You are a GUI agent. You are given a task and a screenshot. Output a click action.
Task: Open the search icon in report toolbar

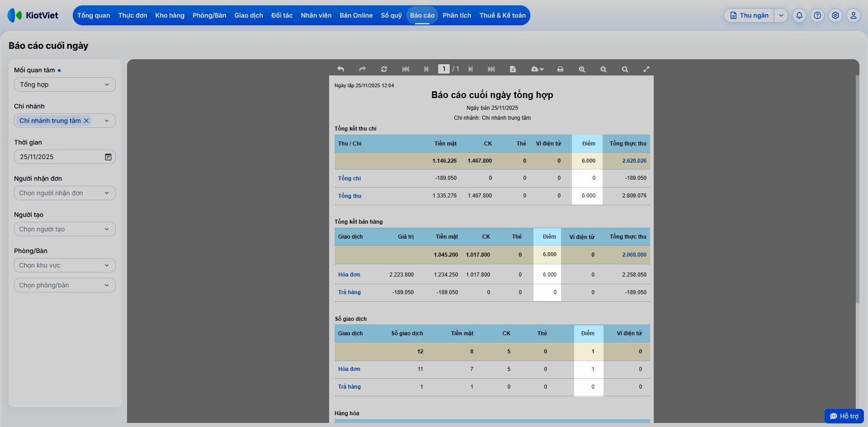pos(625,69)
